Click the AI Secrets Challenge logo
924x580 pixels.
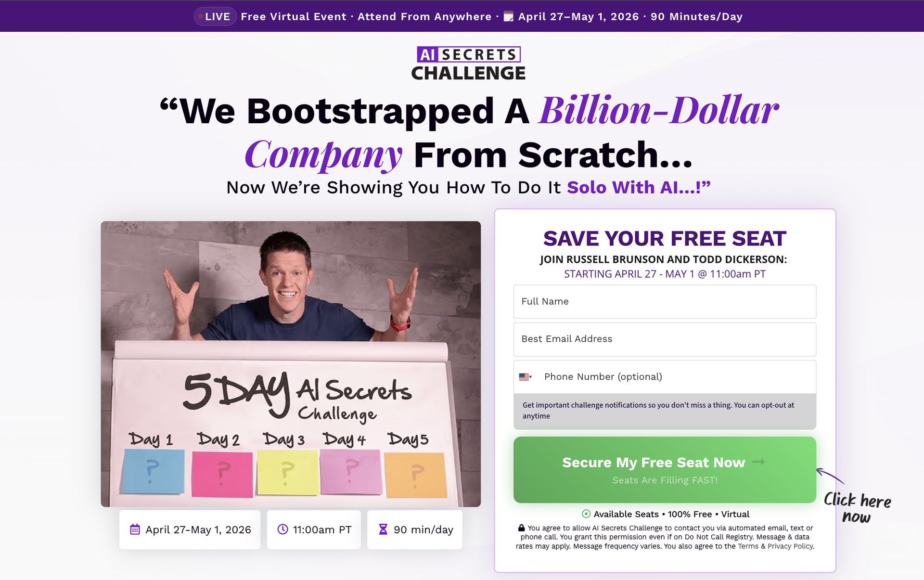point(468,63)
